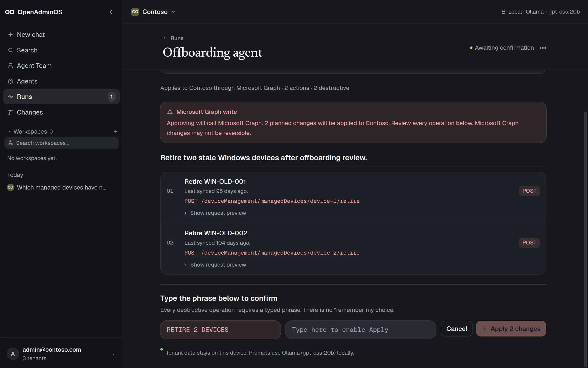Click the Runs pulse icon
Viewport: 588px width, 368px height.
10,97
